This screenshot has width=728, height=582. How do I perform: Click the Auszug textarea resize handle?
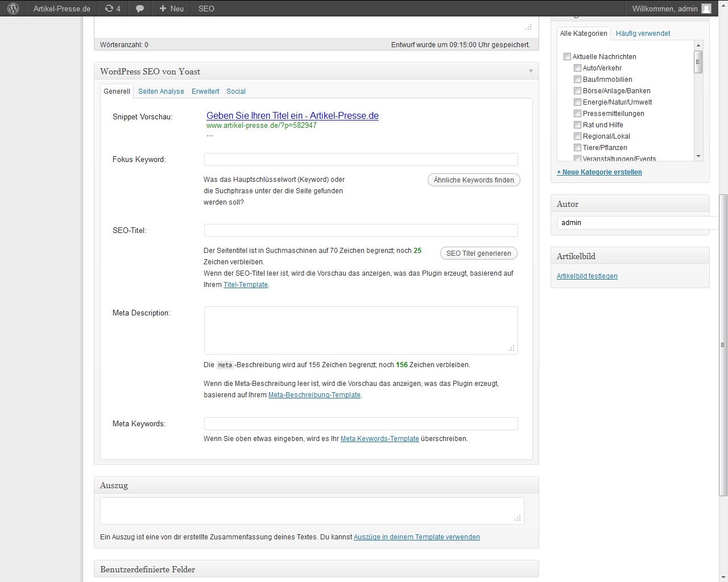[518, 518]
